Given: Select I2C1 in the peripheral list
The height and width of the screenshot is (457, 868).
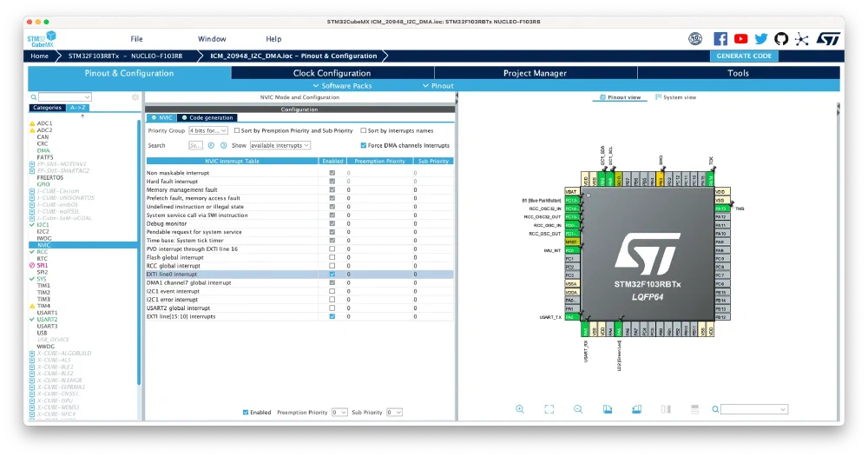Looking at the screenshot, I should pyautogui.click(x=43, y=224).
